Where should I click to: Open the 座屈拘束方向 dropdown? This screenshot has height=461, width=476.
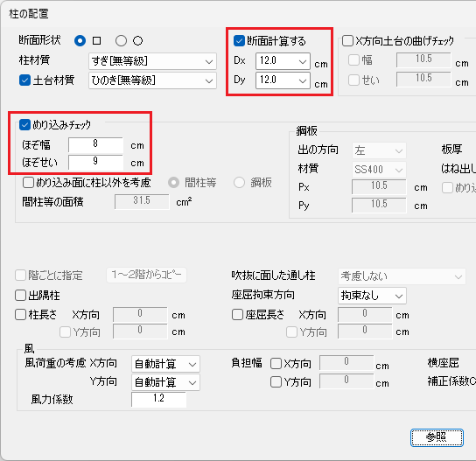click(372, 296)
